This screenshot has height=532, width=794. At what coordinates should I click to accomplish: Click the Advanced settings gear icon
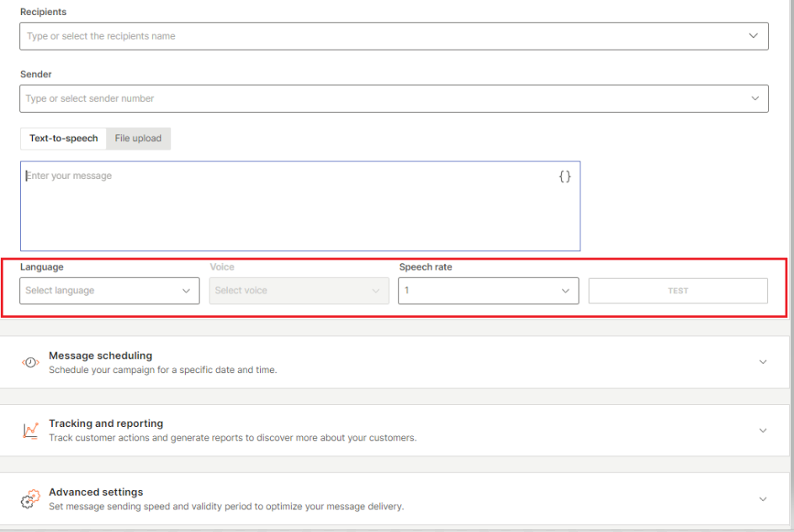click(x=30, y=499)
